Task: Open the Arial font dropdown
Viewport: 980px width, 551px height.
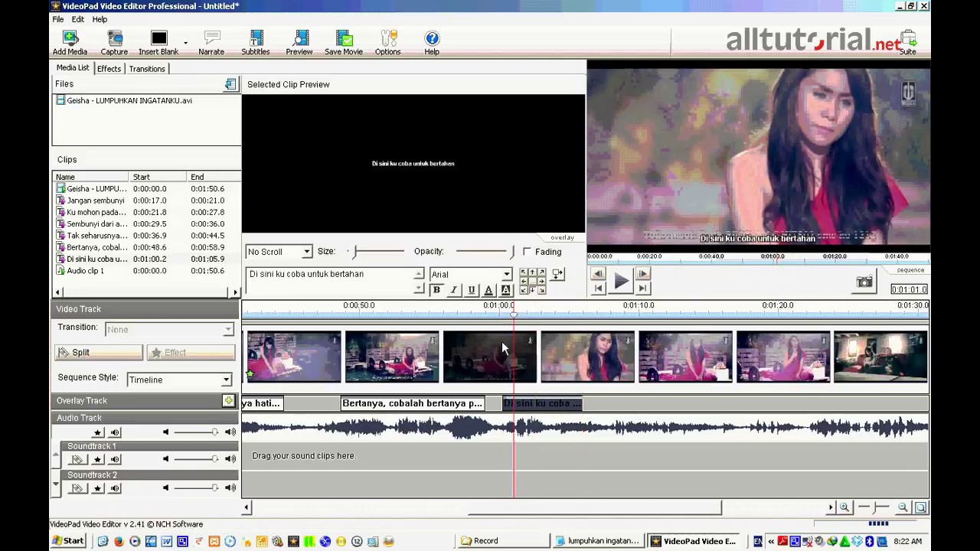Action: click(x=470, y=274)
